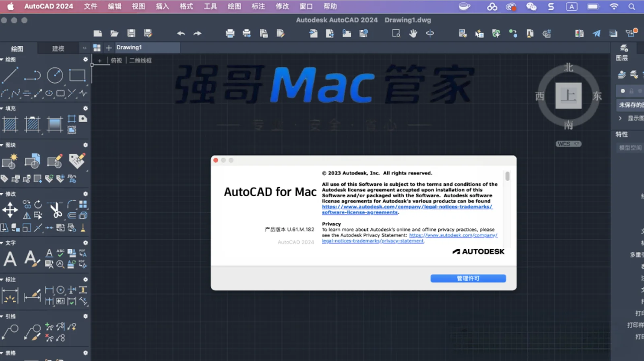The height and width of the screenshot is (361, 644).
Task: Select the Trim scissors tool
Action: [x=55, y=209]
